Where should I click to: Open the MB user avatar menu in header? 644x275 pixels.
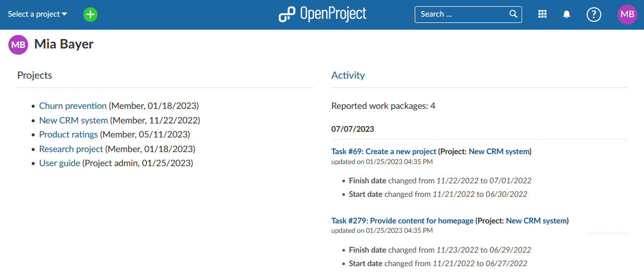click(x=627, y=15)
